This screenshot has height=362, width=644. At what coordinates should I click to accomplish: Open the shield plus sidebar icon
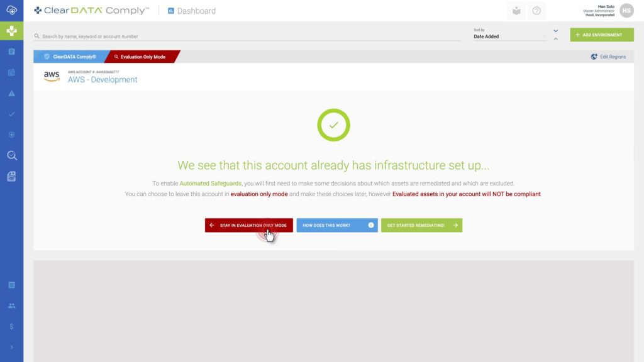point(11,134)
